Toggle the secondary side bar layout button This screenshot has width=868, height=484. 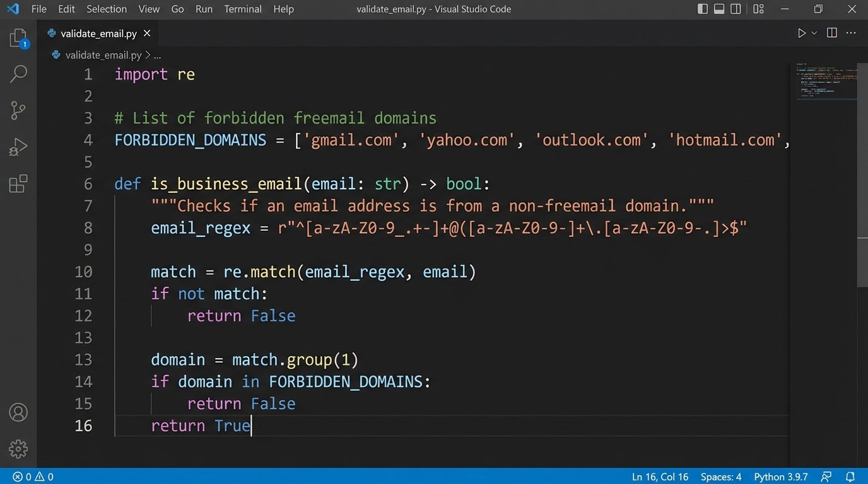(x=736, y=9)
